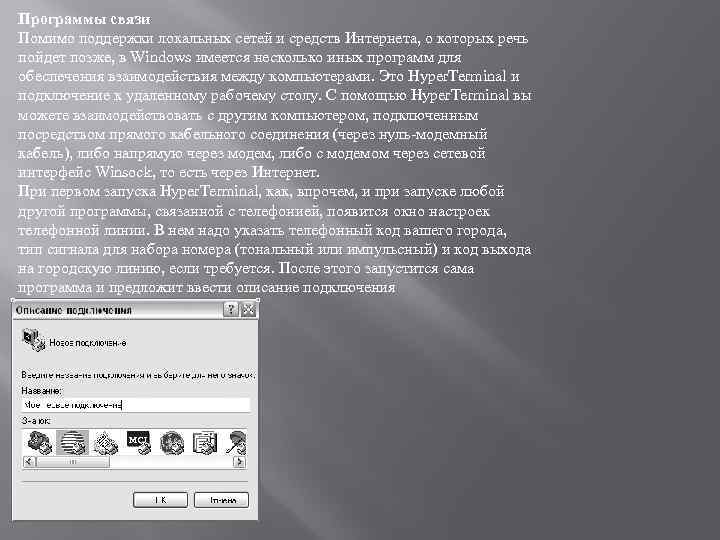The image size is (720, 540).
Task: Click the Значок: label
Action: [x=36, y=421]
